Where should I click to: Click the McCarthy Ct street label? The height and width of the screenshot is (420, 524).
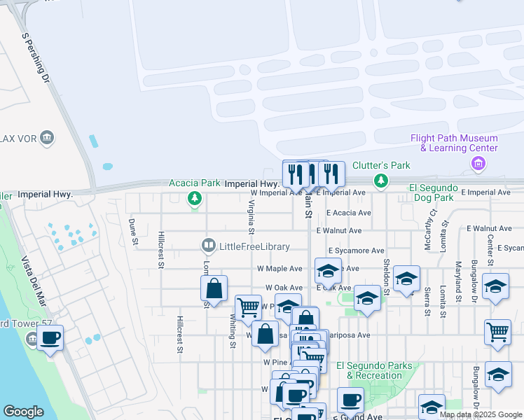430,230
